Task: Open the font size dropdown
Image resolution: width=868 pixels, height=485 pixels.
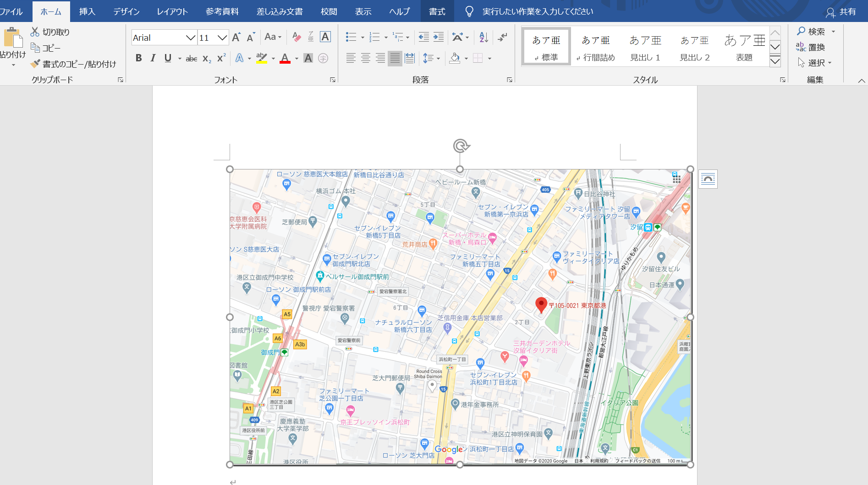Action: [x=223, y=37]
